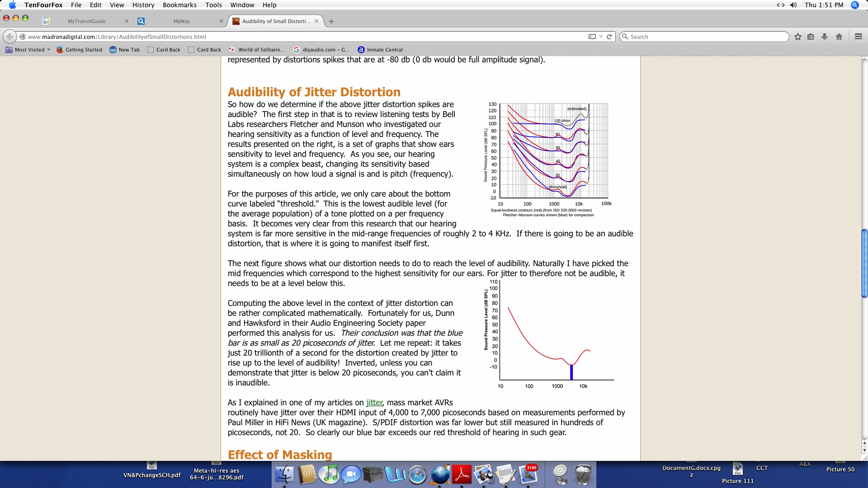This screenshot has height=488, width=868.
Task: Open Finder from the Dock
Action: (285, 475)
